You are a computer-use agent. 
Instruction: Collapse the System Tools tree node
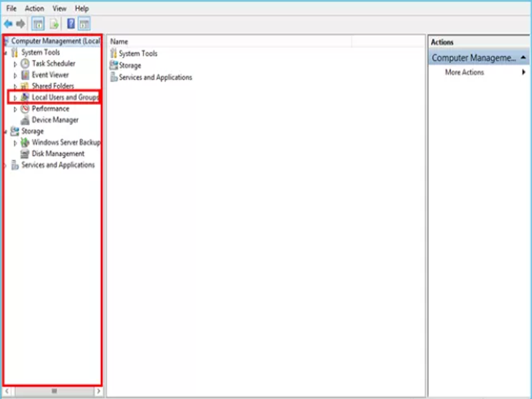(5, 53)
